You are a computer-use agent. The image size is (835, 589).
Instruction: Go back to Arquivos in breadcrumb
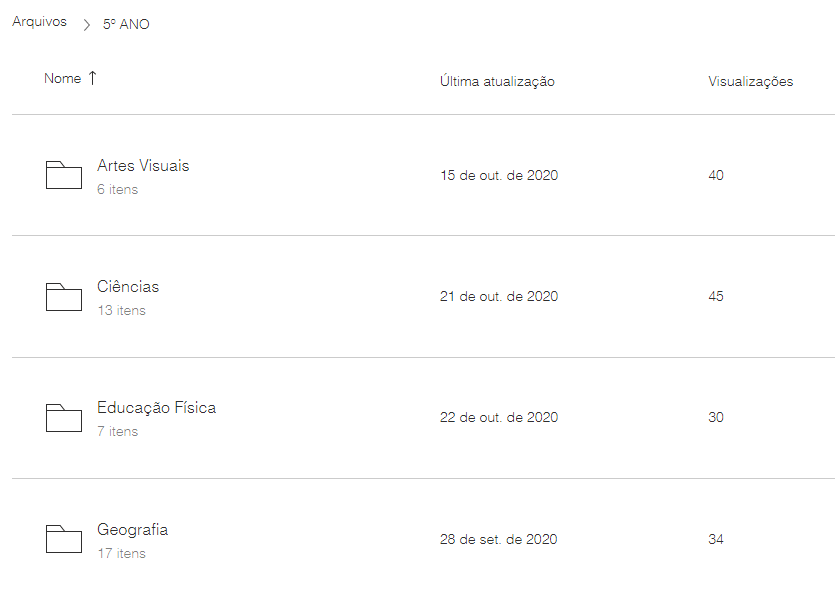tap(40, 22)
